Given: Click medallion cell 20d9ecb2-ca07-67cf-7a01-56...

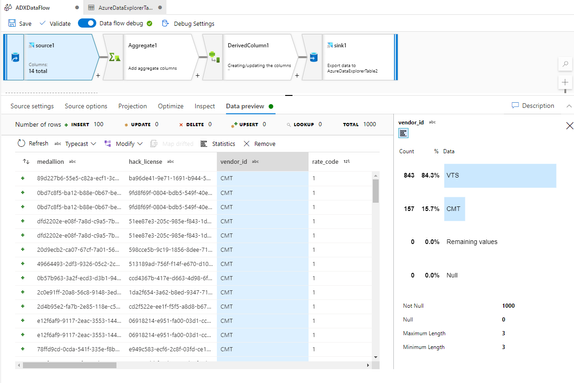Looking at the screenshot, I should click(78, 249).
